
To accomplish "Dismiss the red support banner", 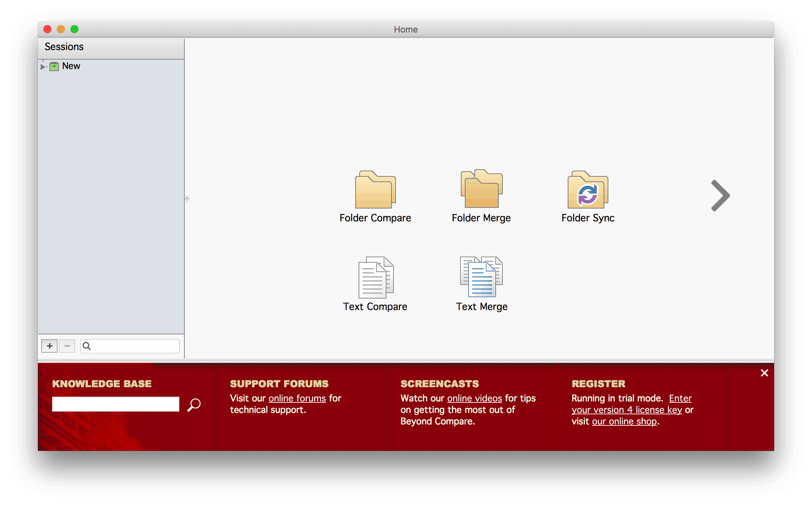I will (x=764, y=373).
